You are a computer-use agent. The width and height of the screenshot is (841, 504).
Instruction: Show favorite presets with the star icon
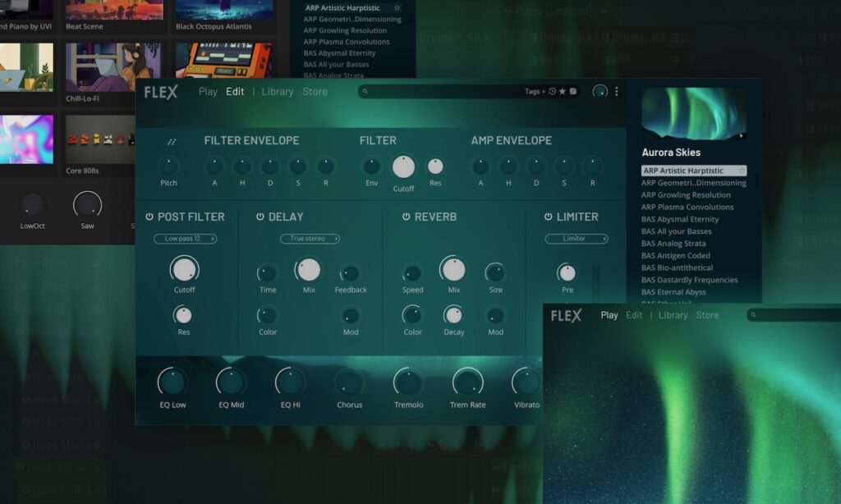[x=562, y=92]
